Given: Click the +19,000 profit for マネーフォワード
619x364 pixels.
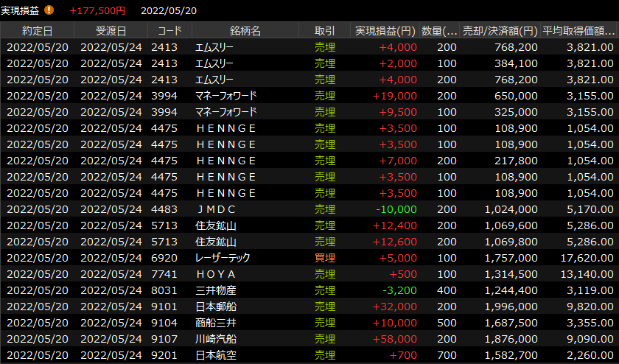Looking at the screenshot, I should [395, 96].
